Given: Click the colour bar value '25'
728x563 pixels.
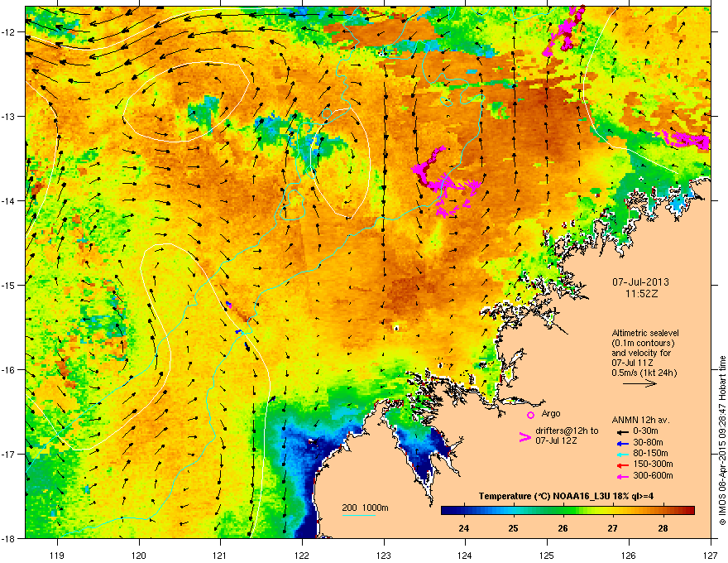Looking at the screenshot, I should (x=513, y=528).
